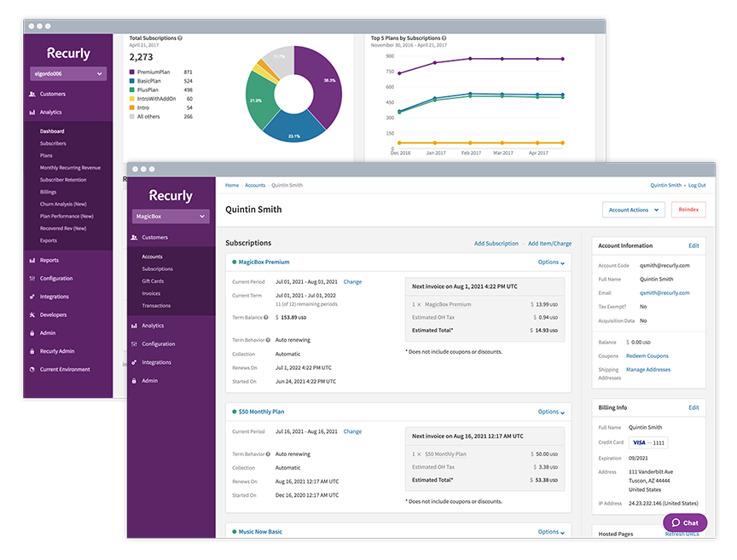The width and height of the screenshot is (737, 560).
Task: Click the Chat bubble icon
Action: [x=676, y=522]
